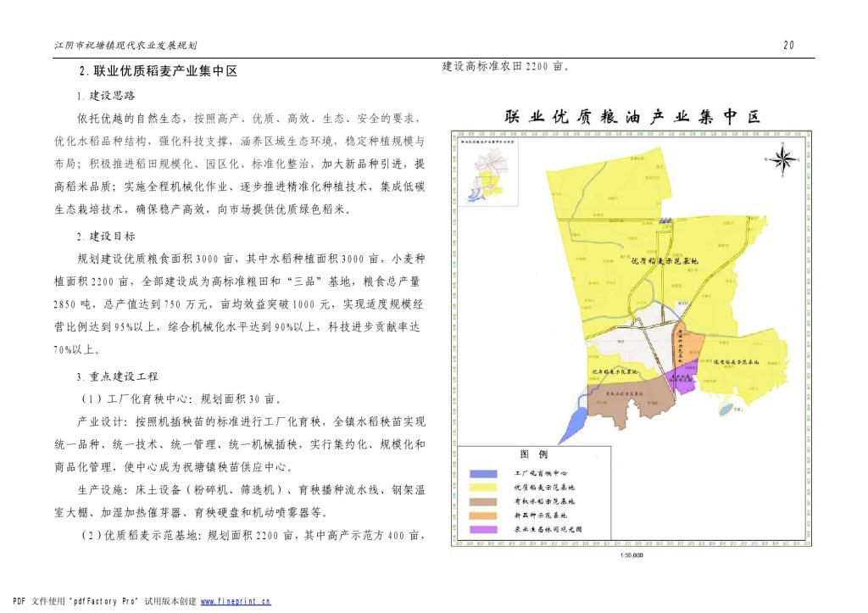Click the legend label 新品种示范基地
The width and height of the screenshot is (868, 613).
541,515
